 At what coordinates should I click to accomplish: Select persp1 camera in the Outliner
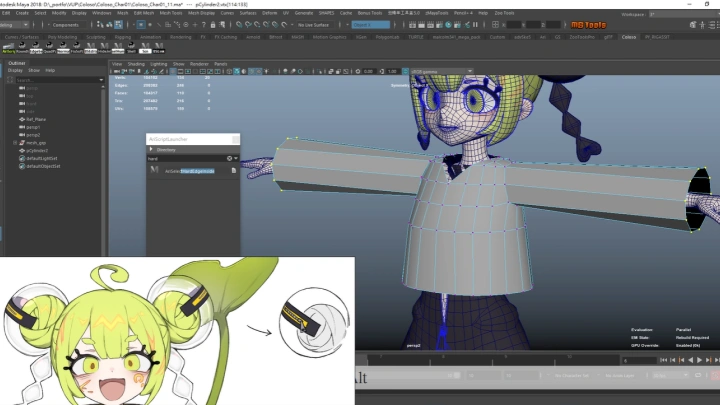[33, 127]
